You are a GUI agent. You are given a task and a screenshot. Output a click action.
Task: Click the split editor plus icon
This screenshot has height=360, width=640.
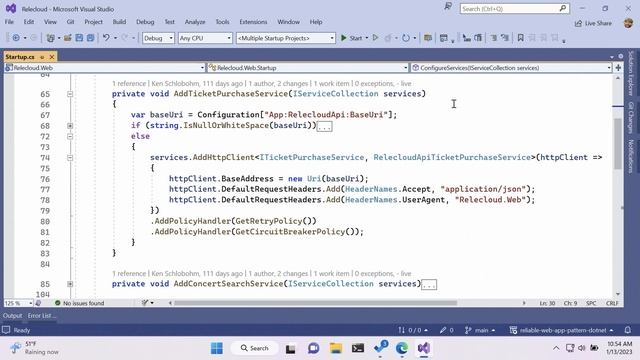[618, 68]
